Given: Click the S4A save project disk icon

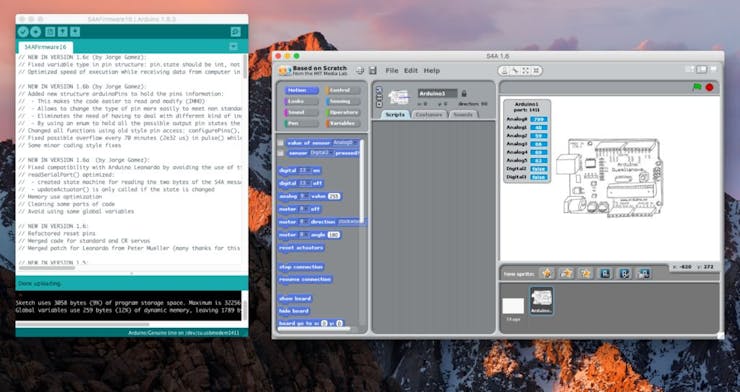Looking at the screenshot, I should pyautogui.click(x=372, y=70).
